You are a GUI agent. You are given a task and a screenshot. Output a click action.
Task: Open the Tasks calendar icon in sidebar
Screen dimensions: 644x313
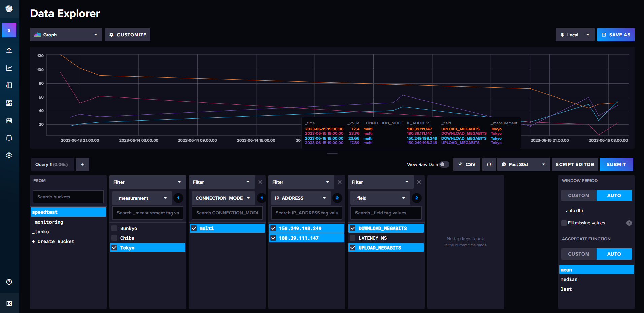[x=9, y=120]
